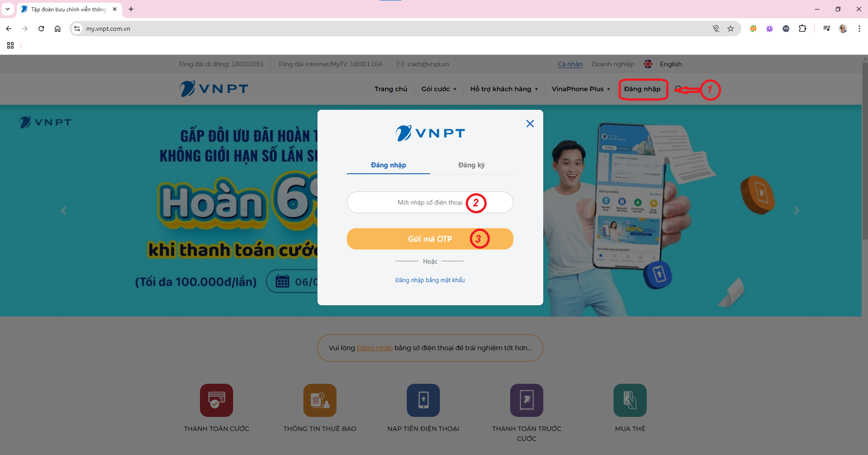Click Đăng nhập in the top navigation
The image size is (868, 455).
click(x=642, y=89)
